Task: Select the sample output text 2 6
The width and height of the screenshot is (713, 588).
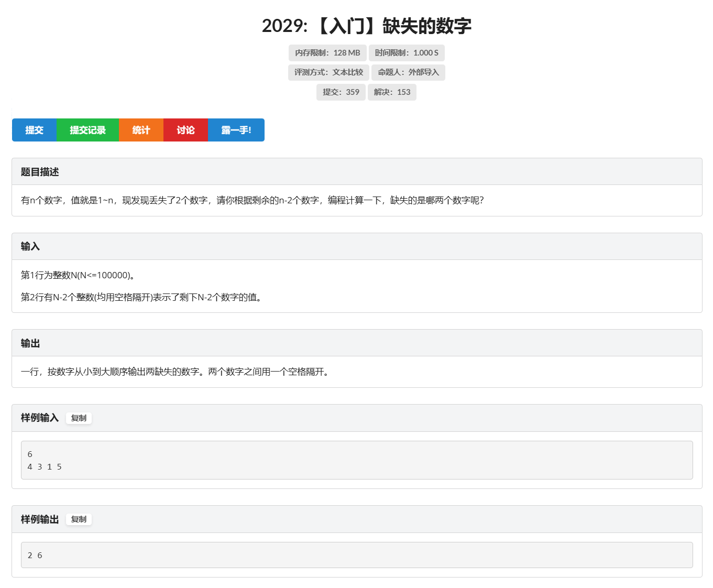Action: (35, 555)
